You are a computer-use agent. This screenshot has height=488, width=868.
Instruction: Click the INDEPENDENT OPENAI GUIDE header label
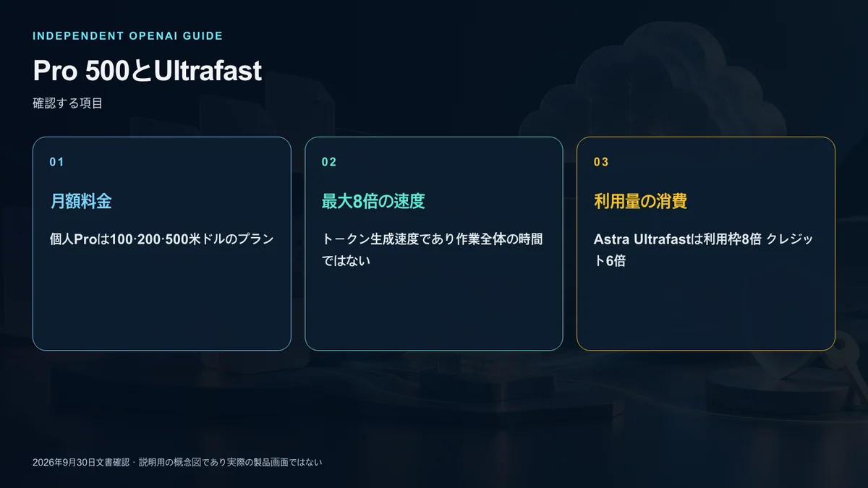(x=128, y=36)
